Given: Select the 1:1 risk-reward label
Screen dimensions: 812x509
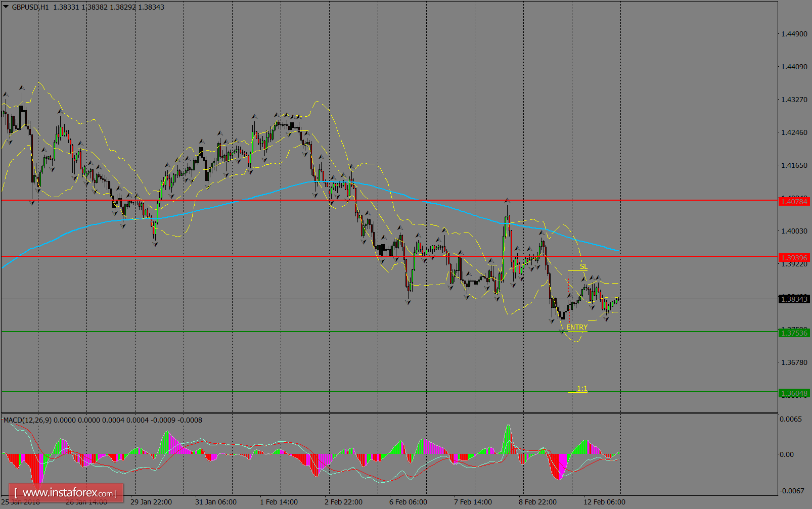Looking at the screenshot, I should pos(582,388).
